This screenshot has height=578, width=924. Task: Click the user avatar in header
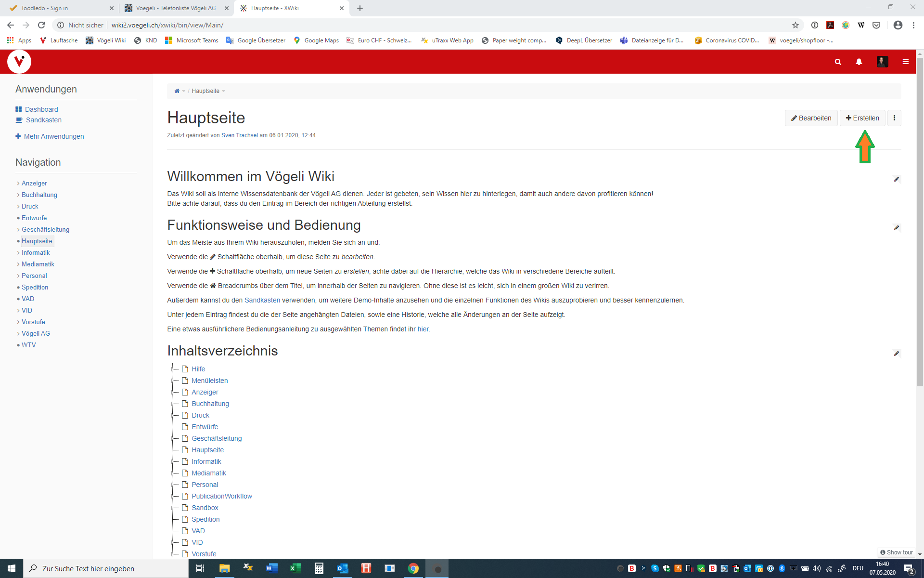(x=882, y=62)
